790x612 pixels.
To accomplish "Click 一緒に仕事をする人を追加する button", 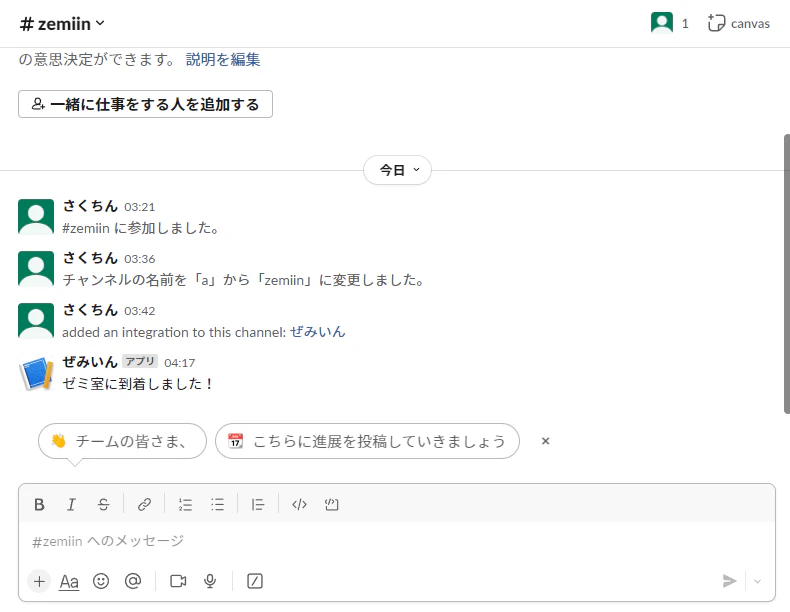I will coord(145,104).
